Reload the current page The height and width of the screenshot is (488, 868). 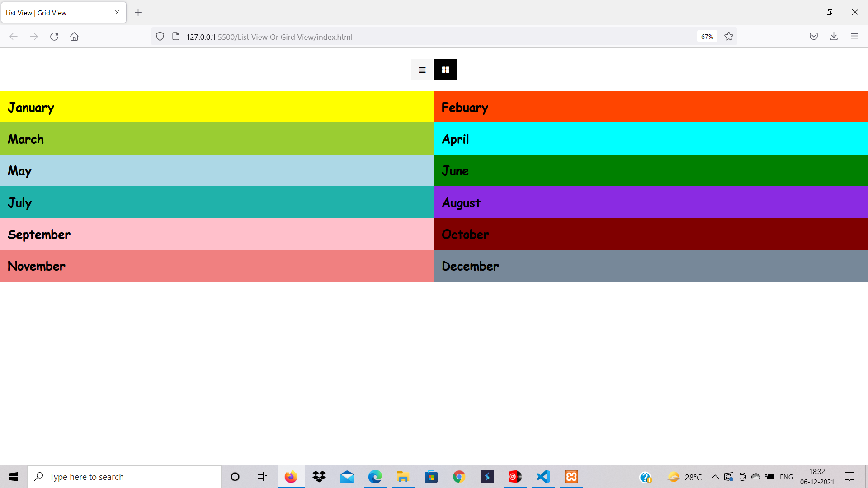(x=54, y=37)
